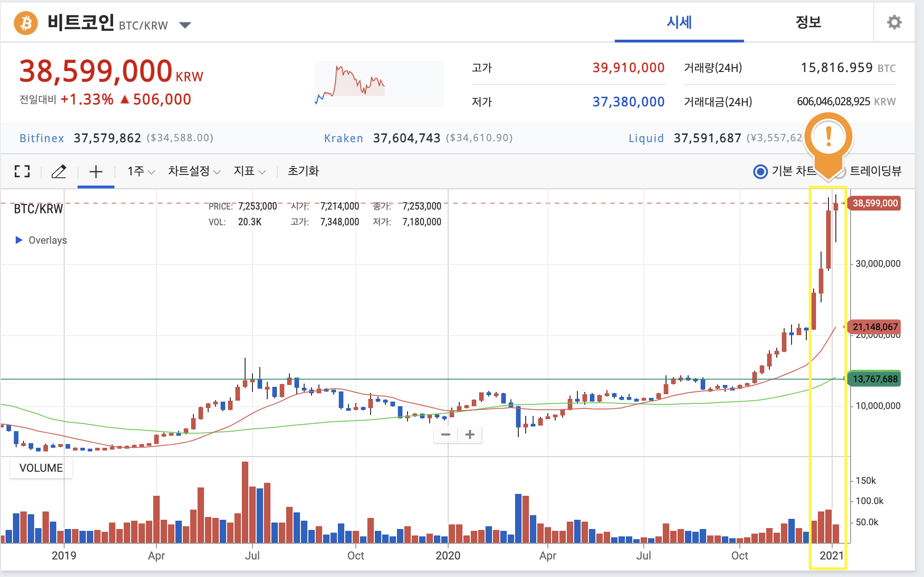Click the fullscreen expand icon

point(22,172)
